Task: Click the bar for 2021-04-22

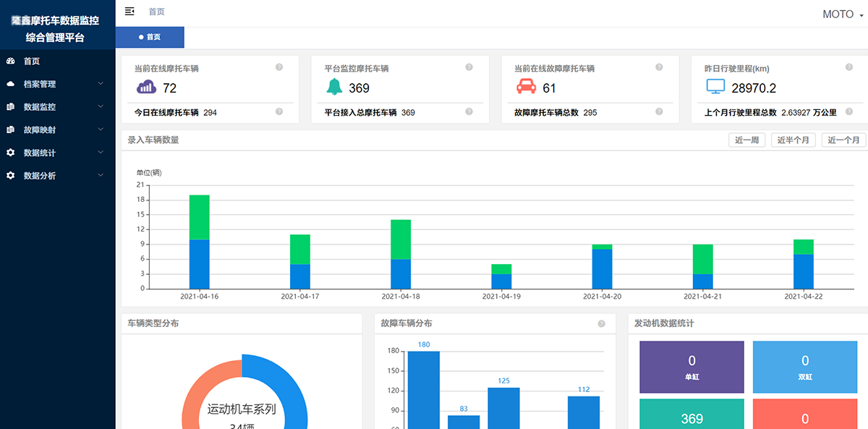Action: click(x=803, y=264)
